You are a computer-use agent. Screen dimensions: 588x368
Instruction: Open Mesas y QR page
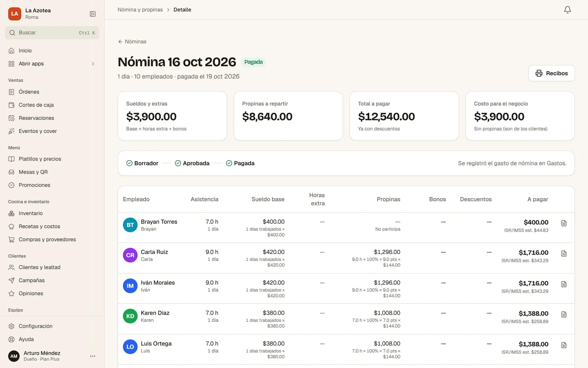point(52,172)
